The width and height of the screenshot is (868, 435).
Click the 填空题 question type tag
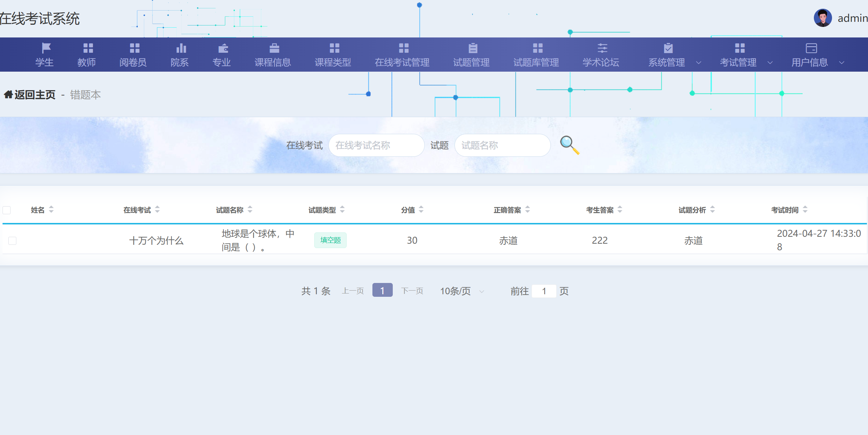(x=330, y=240)
